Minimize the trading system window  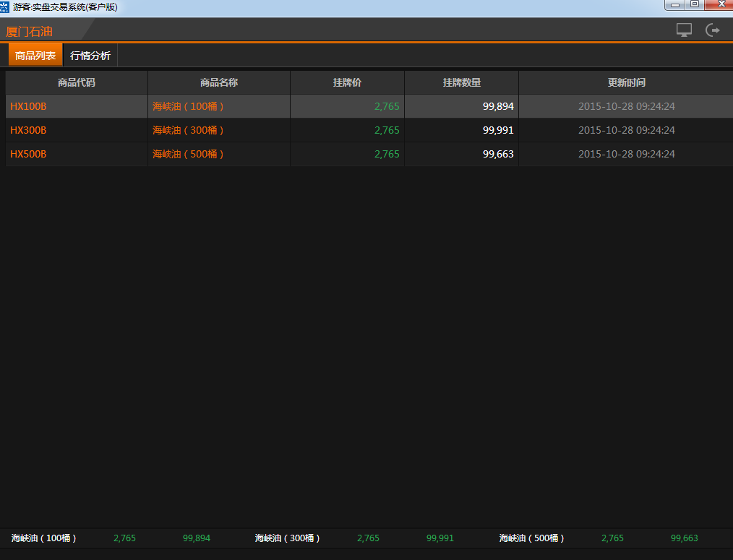[674, 5]
